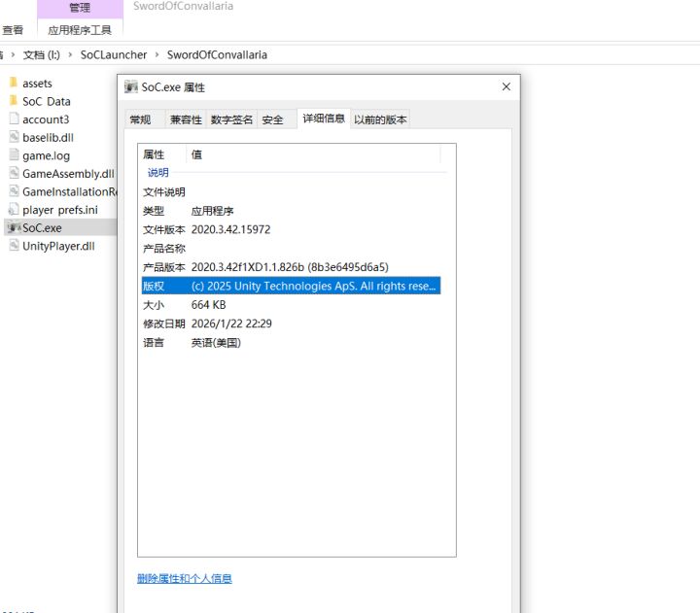Select the SoC_Data folder name
This screenshot has height=613, width=700.
tap(47, 101)
